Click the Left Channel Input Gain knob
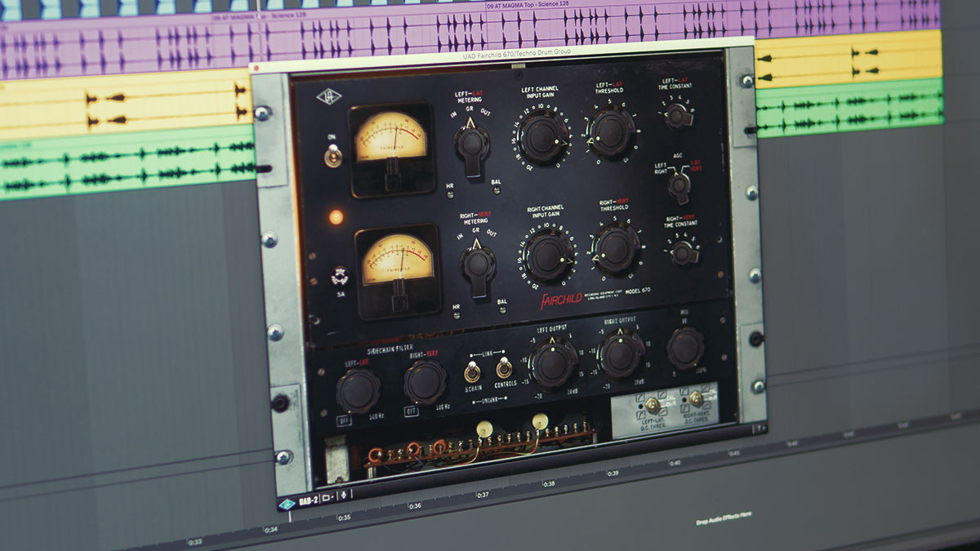The height and width of the screenshot is (551, 980). click(542, 136)
